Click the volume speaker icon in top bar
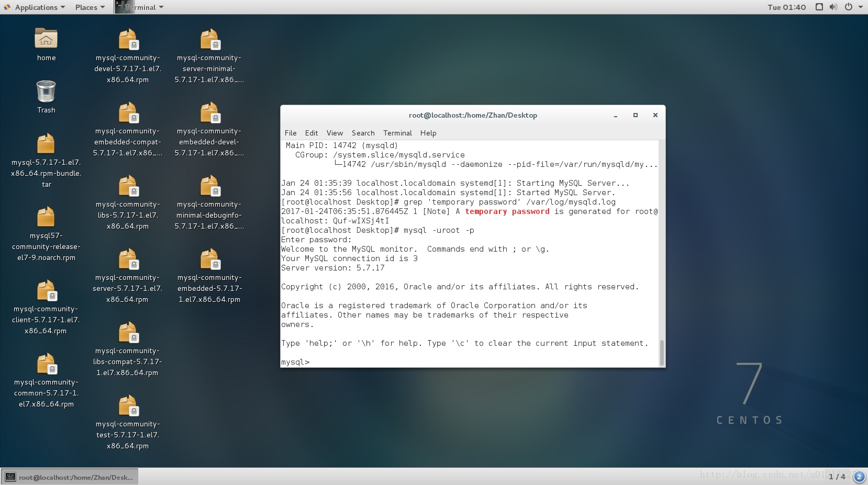The width and height of the screenshot is (868, 485). coord(833,7)
